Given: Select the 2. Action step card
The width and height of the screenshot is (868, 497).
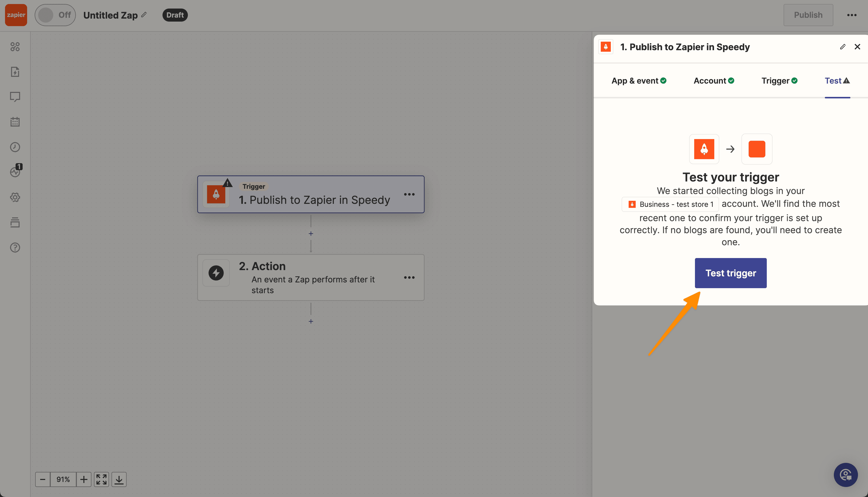Looking at the screenshot, I should 311,278.
